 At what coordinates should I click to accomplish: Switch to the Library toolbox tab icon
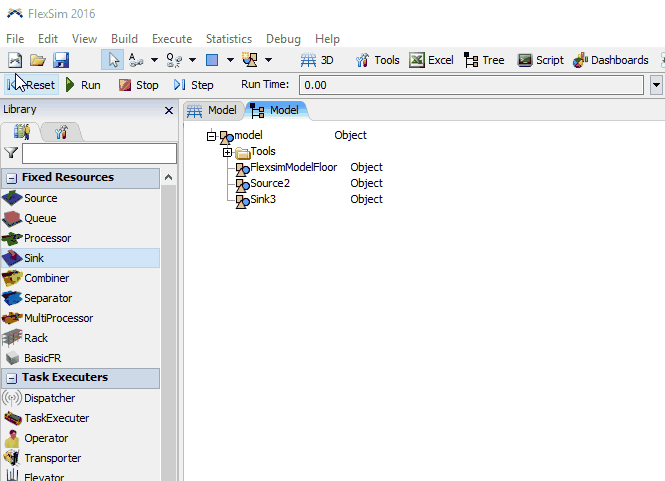tap(61, 132)
